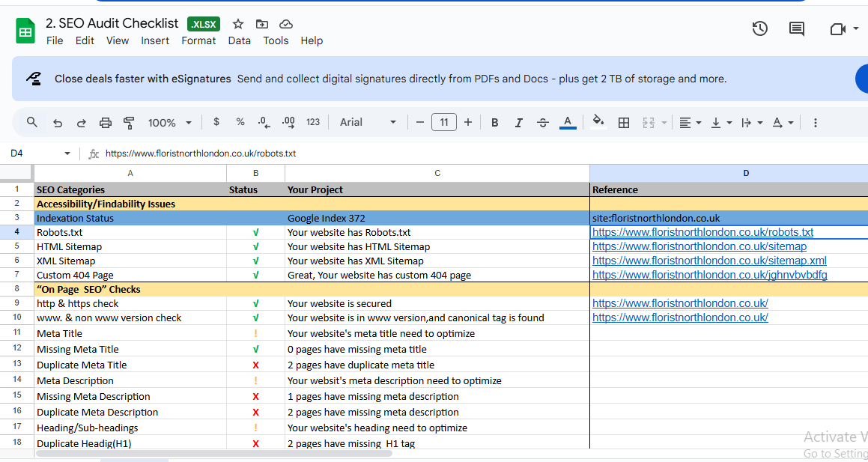Click the redo arrow

click(x=82, y=123)
